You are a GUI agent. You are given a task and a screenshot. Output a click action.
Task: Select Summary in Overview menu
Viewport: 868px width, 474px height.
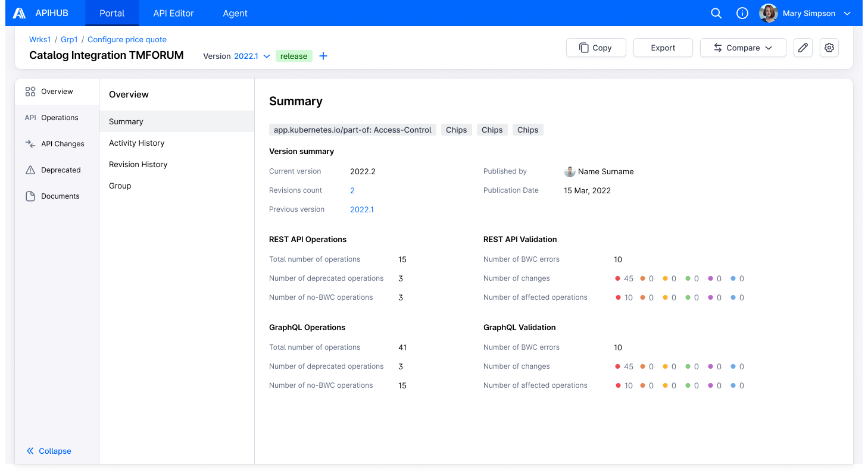tap(177, 121)
